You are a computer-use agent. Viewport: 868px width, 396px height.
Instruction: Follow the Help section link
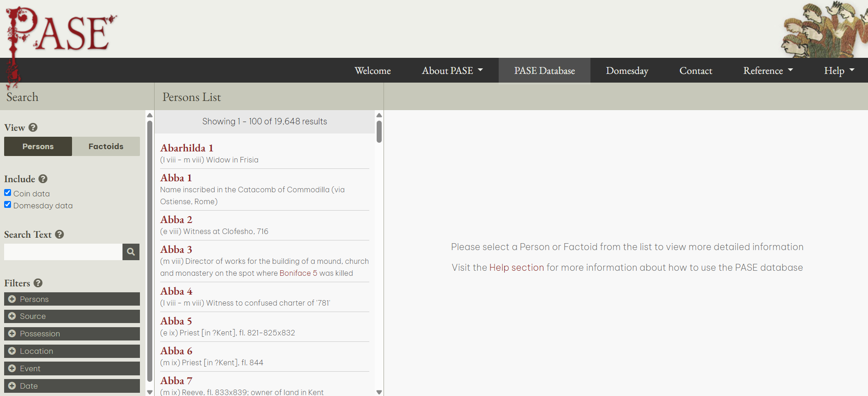516,268
